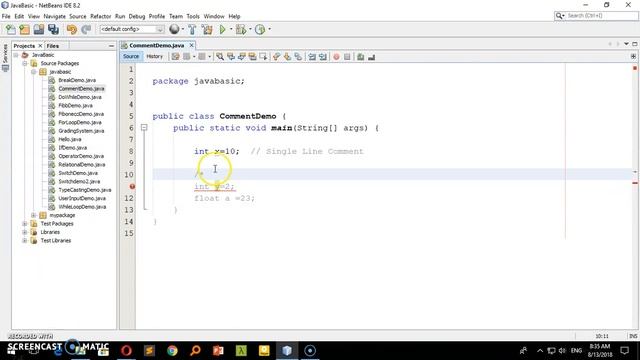Open the Source menu

click(78, 16)
